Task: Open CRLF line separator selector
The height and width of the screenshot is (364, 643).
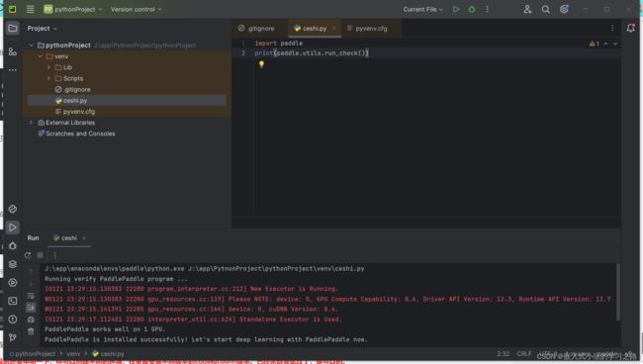Action: 524,353
